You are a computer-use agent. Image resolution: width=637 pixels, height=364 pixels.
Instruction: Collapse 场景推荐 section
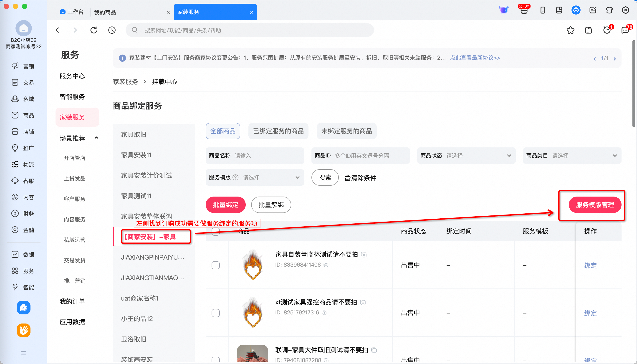[96, 138]
